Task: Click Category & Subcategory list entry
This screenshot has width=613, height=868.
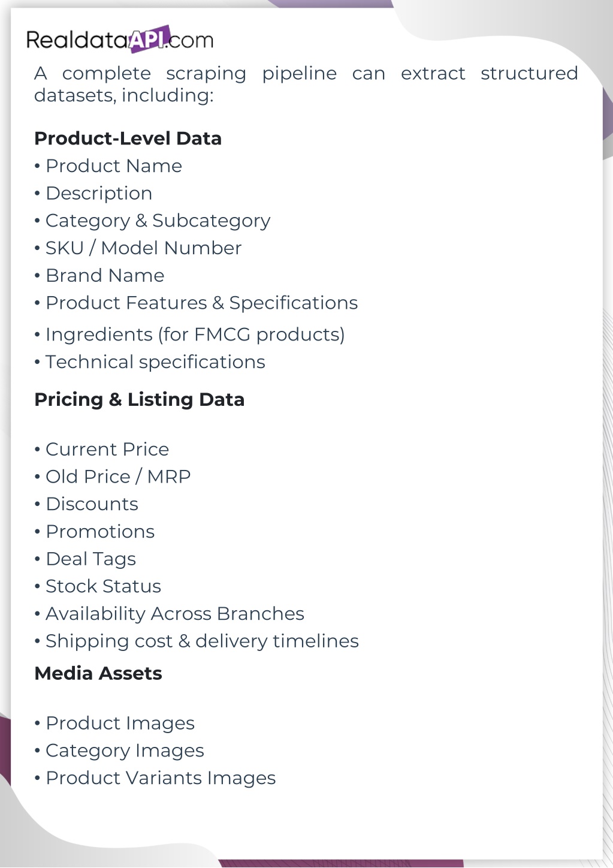Action: click(x=158, y=221)
